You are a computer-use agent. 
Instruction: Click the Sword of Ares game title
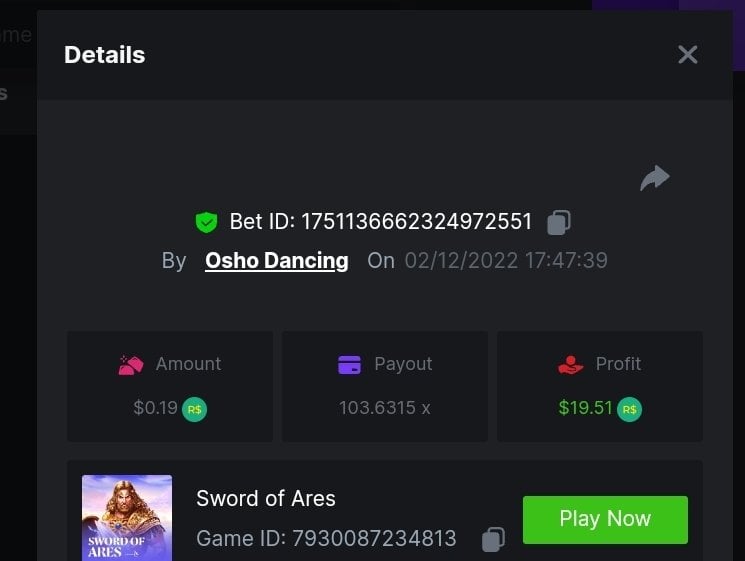click(266, 498)
